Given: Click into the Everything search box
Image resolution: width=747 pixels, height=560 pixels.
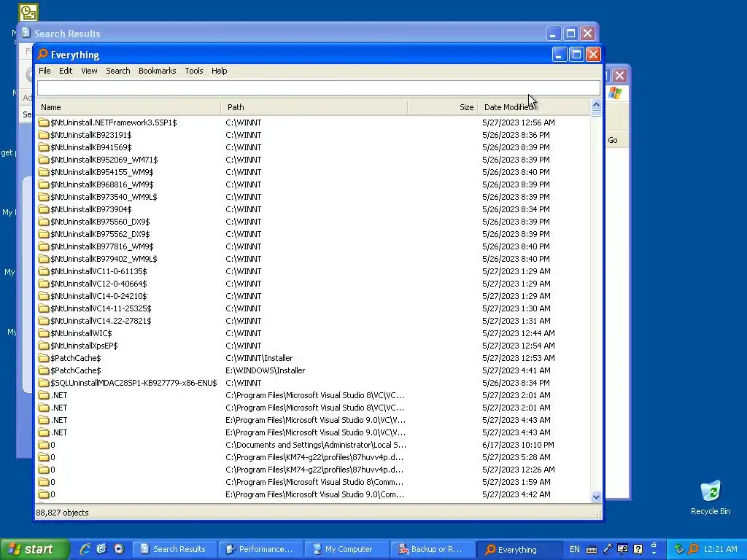Looking at the screenshot, I should 318,87.
